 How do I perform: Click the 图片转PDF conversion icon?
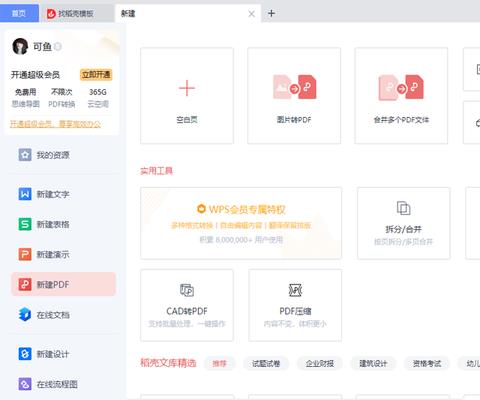click(x=294, y=87)
